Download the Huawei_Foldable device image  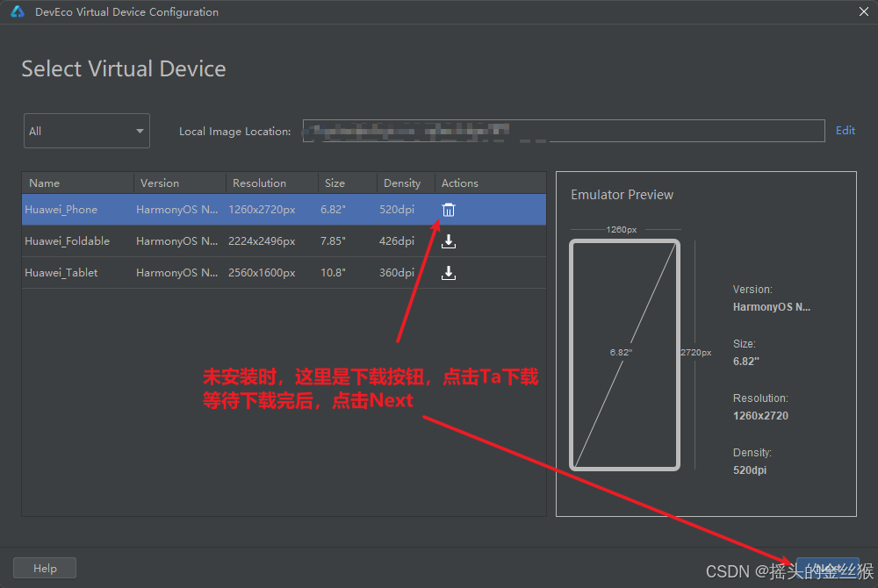click(x=449, y=241)
